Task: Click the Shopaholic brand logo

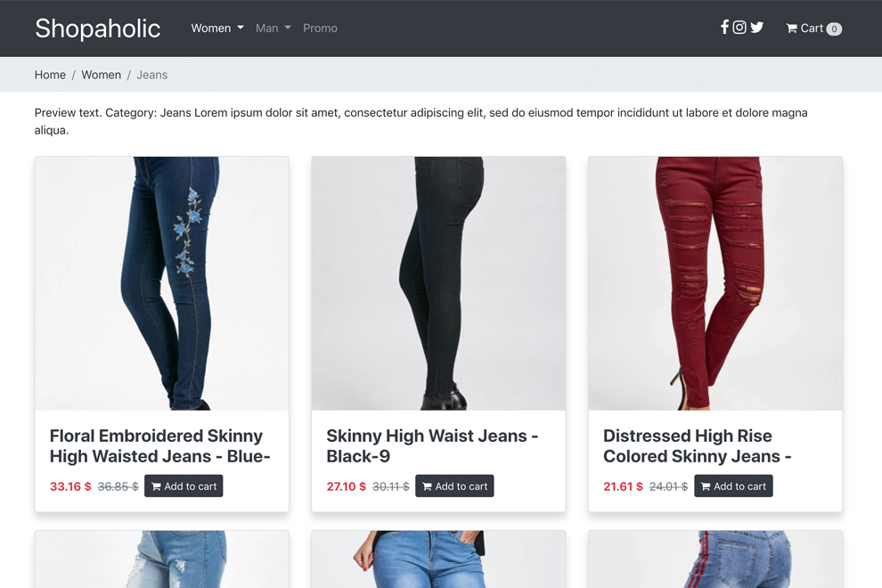Action: coord(98,29)
